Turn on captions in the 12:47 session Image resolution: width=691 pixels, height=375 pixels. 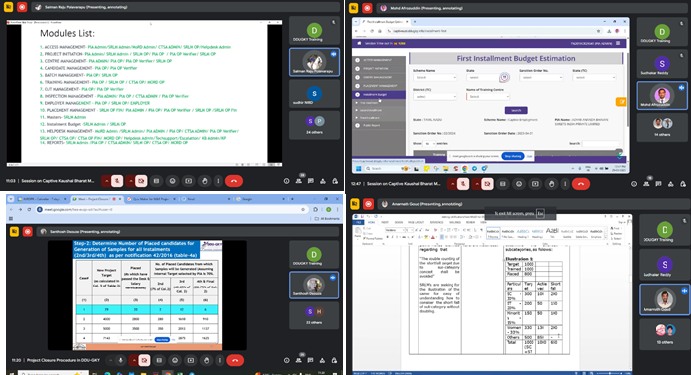click(503, 184)
